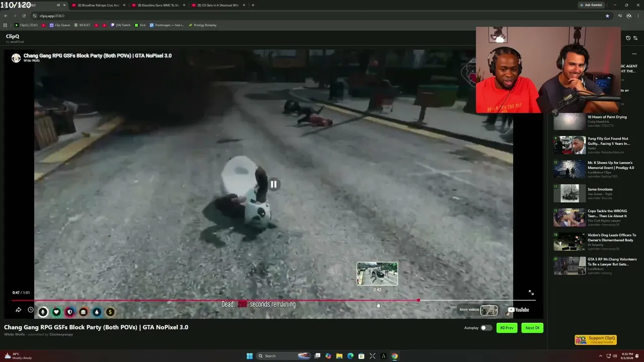Image resolution: width=644 pixels, height=362 pixels.
Task: Click the white microphone badge icon
Action: point(43,312)
